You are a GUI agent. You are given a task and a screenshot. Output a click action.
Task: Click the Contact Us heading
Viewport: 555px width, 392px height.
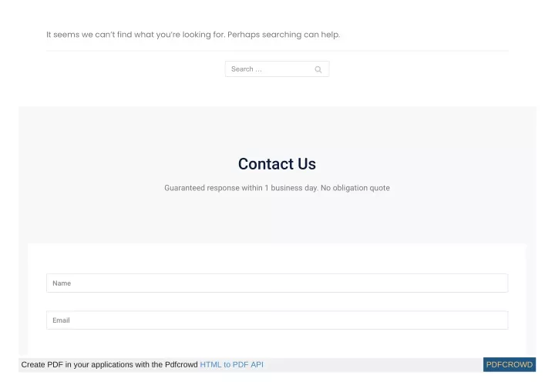277,164
